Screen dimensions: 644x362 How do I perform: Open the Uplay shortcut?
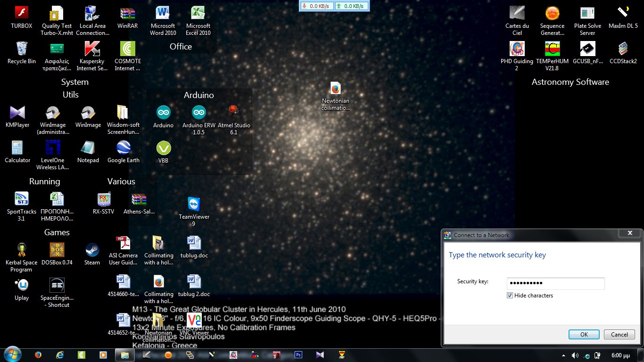tap(22, 289)
